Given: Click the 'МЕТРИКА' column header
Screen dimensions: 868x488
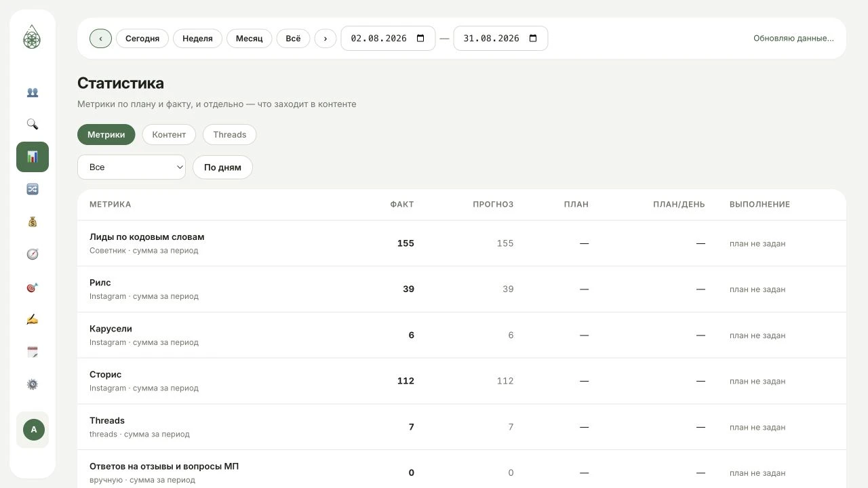Looking at the screenshot, I should [110, 205].
